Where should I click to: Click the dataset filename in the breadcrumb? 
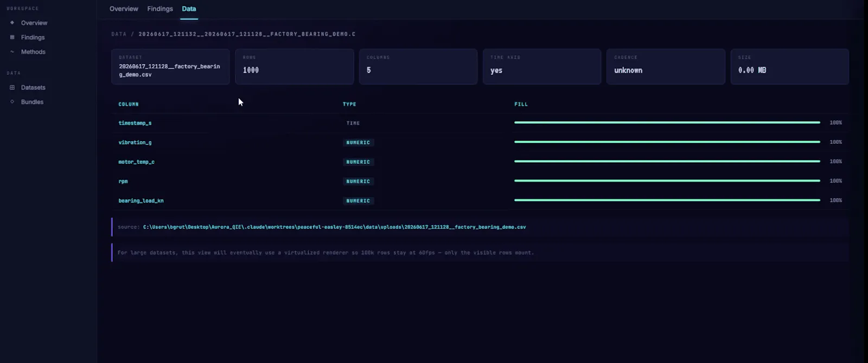point(247,34)
